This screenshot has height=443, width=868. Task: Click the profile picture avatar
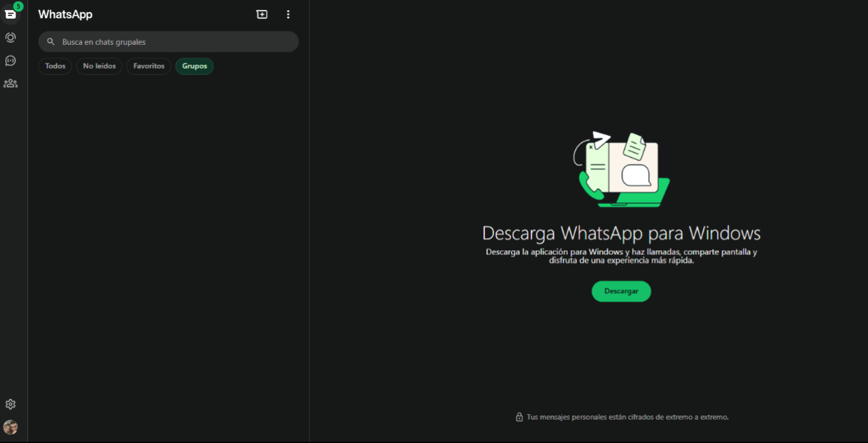tap(11, 427)
